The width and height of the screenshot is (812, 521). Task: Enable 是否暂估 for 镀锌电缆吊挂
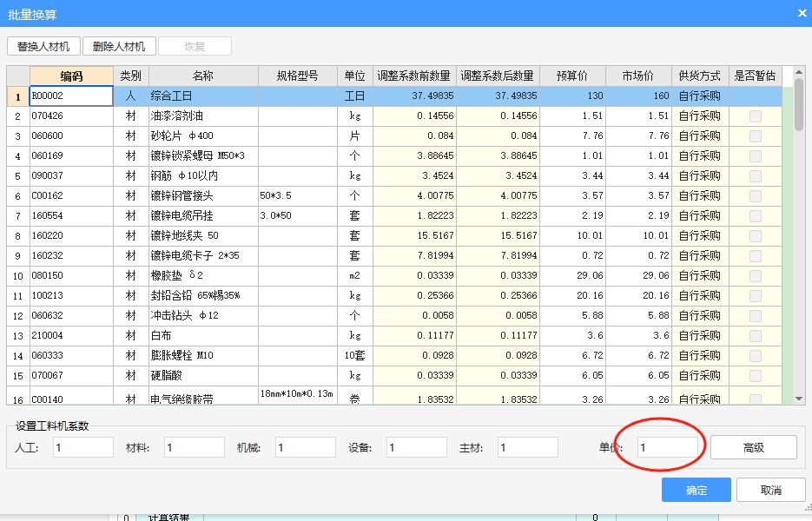[756, 216]
